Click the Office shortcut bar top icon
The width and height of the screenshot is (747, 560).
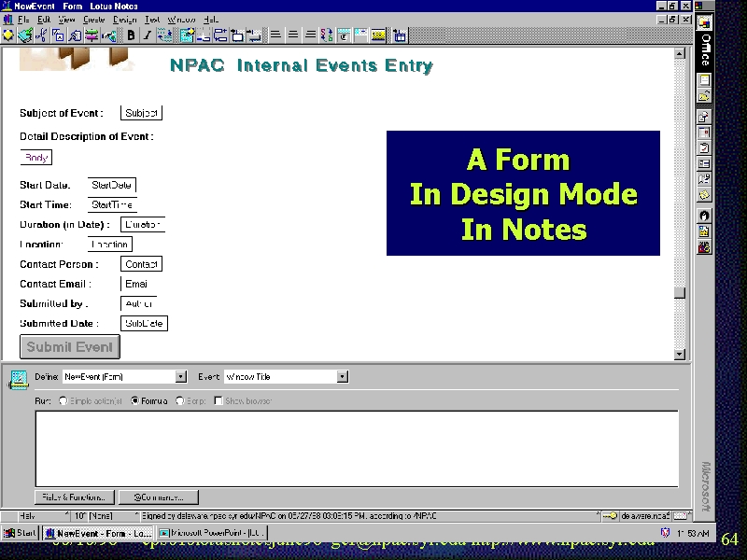(x=705, y=22)
